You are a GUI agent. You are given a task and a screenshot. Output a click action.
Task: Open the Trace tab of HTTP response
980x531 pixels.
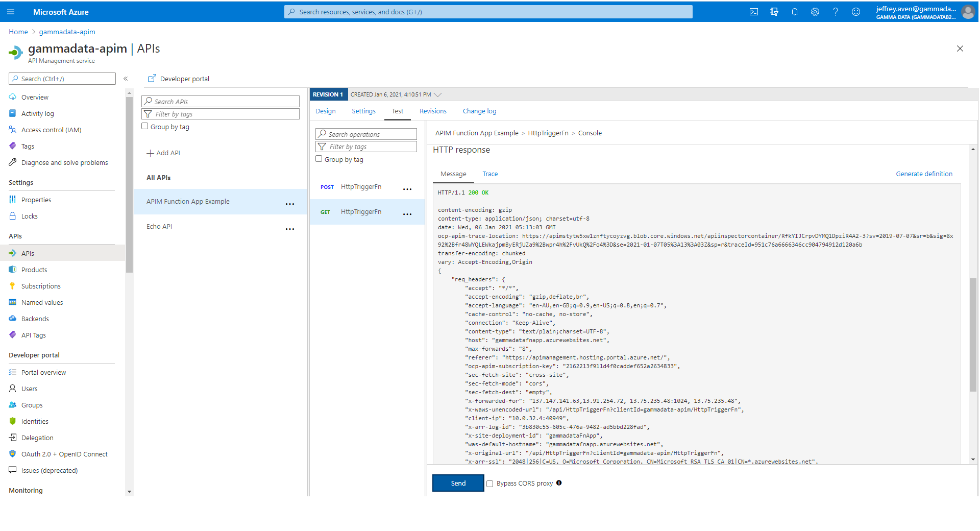point(490,174)
